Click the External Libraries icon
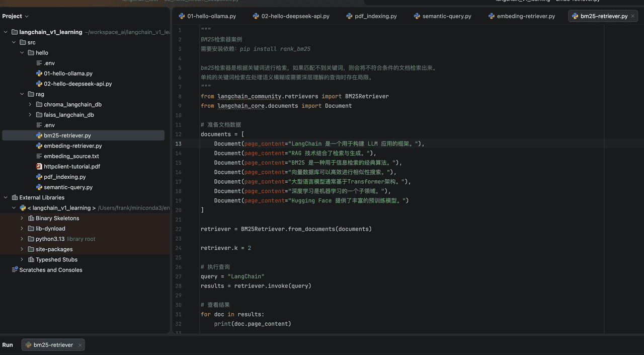Viewport: 644px width, 355px height. 15,198
